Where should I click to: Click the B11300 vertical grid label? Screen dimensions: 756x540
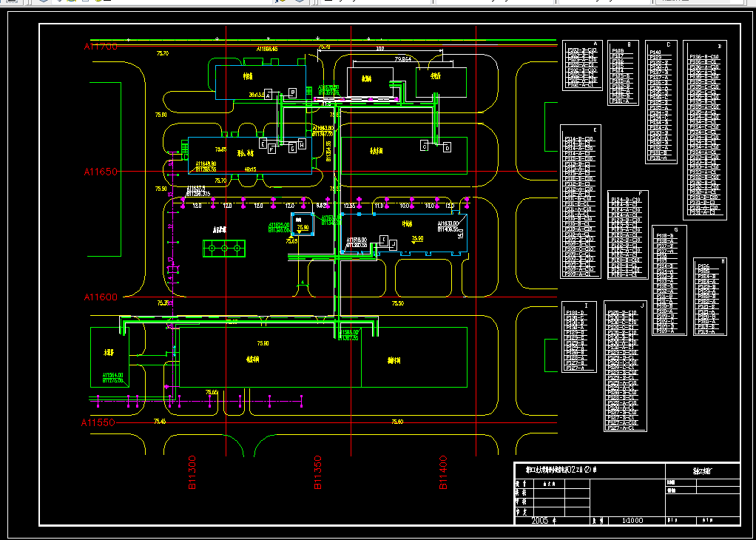coord(192,473)
